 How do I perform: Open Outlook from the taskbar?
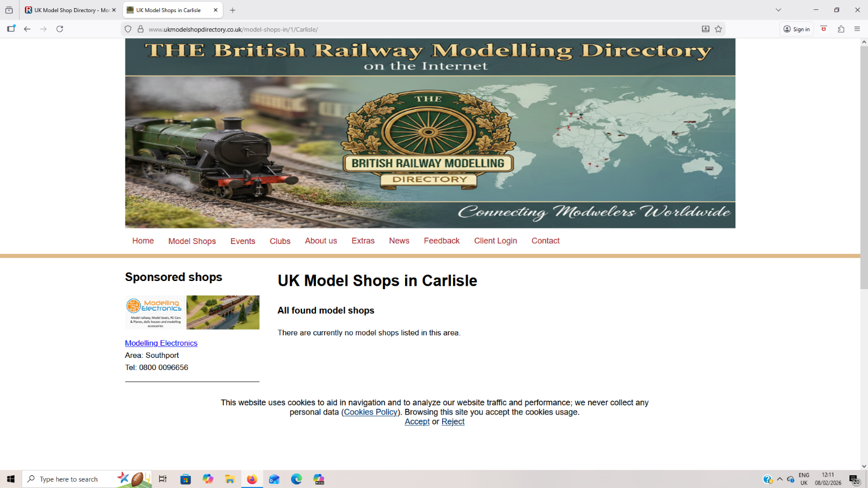274,479
